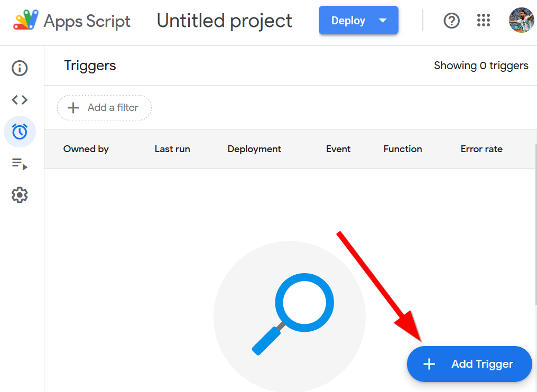Viewport: 537px width, 392px height.
Task: Click the Function column header
Action: [x=403, y=149]
